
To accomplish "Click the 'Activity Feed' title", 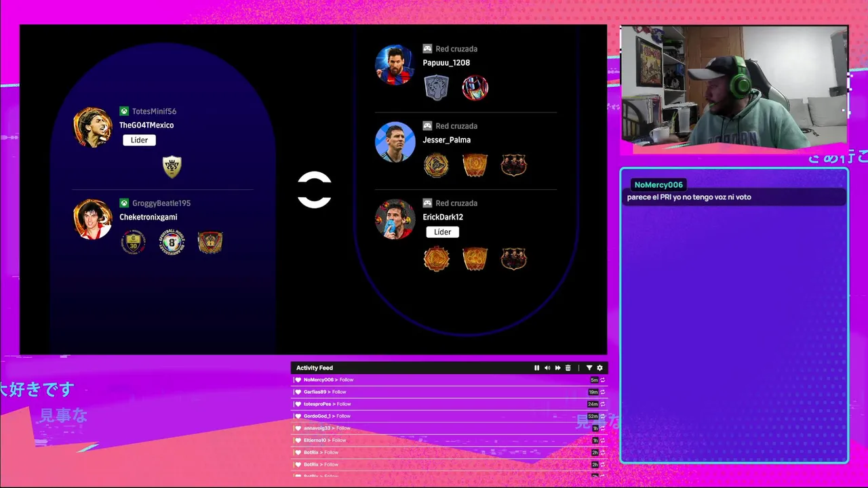I will click(315, 368).
